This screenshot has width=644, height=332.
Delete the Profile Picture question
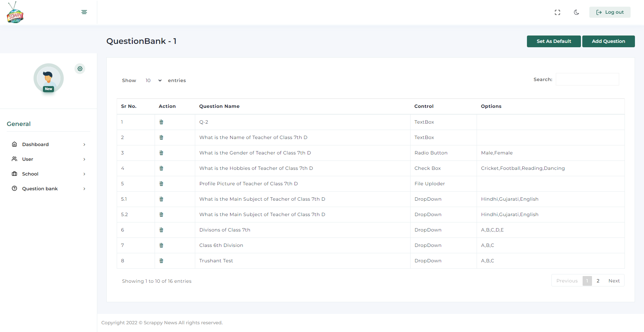(x=161, y=184)
